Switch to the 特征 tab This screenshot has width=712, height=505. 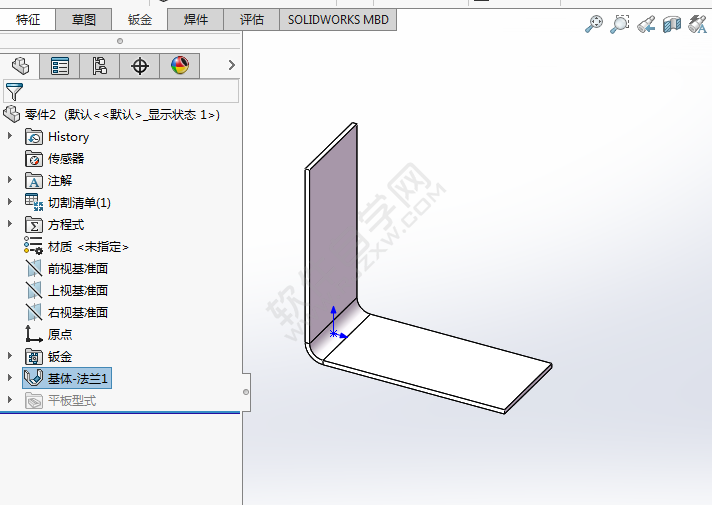click(x=28, y=20)
